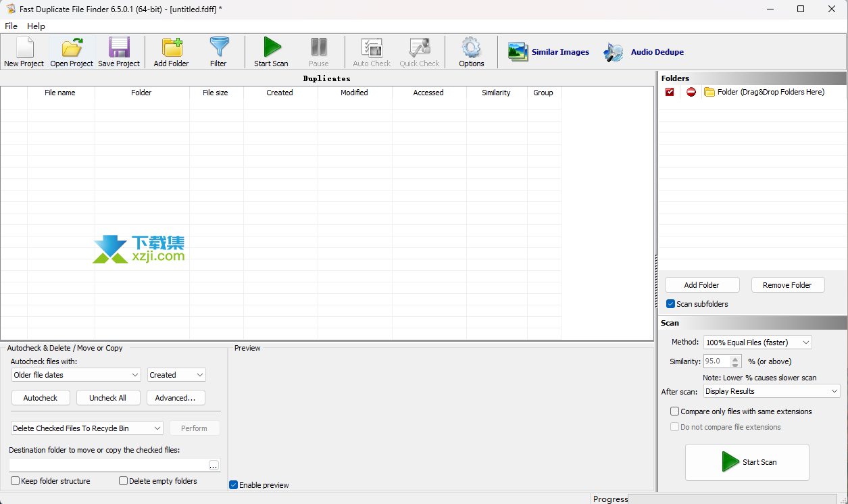Click the Open Project folder icon

(72, 48)
